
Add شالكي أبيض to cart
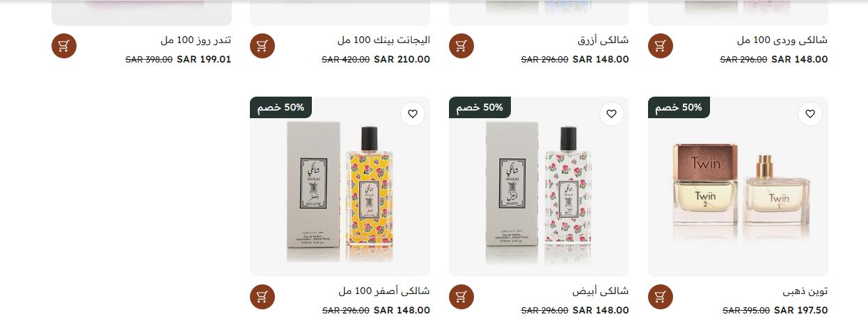click(x=461, y=297)
